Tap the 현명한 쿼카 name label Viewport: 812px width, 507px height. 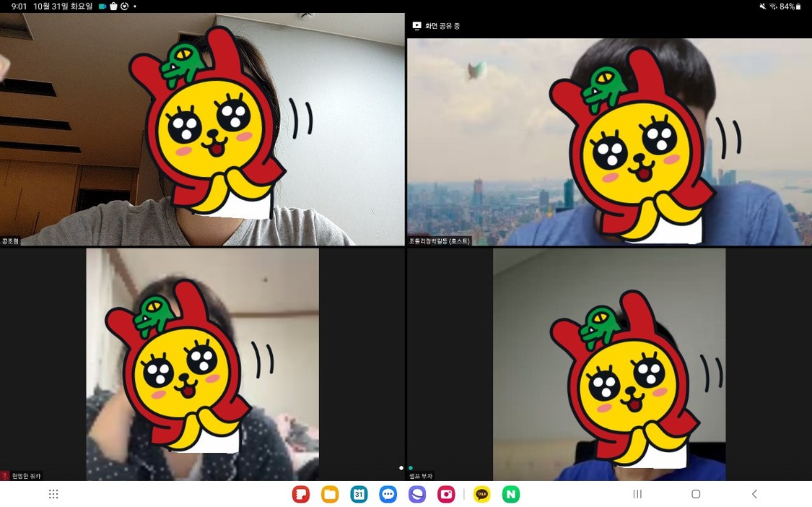pos(26,475)
